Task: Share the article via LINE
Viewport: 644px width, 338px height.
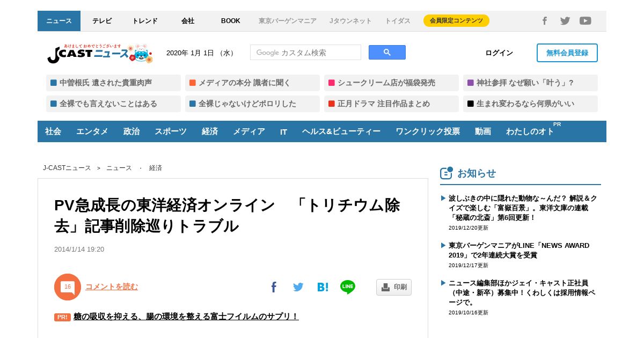Action: [348, 287]
